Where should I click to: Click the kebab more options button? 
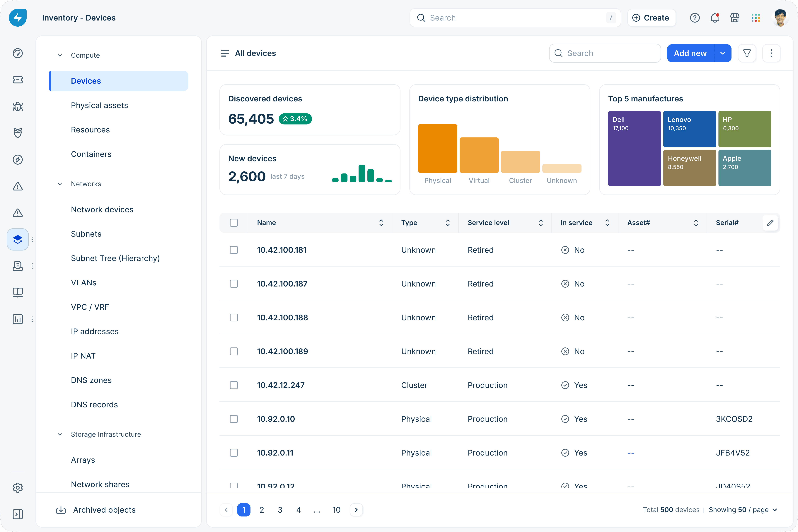(x=771, y=53)
